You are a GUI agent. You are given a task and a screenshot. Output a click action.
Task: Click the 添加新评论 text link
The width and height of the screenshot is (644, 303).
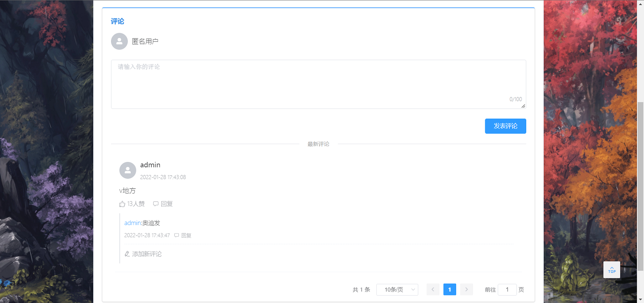tap(147, 254)
